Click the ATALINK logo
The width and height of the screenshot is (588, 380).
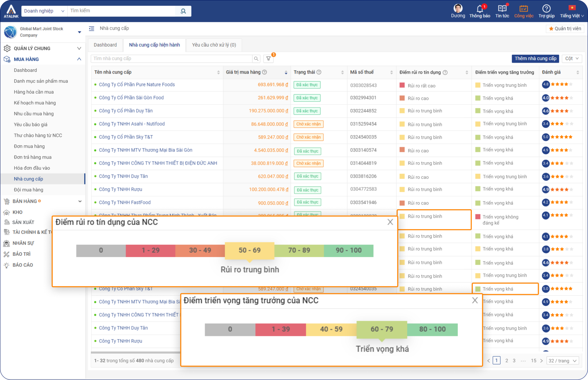coord(11,11)
